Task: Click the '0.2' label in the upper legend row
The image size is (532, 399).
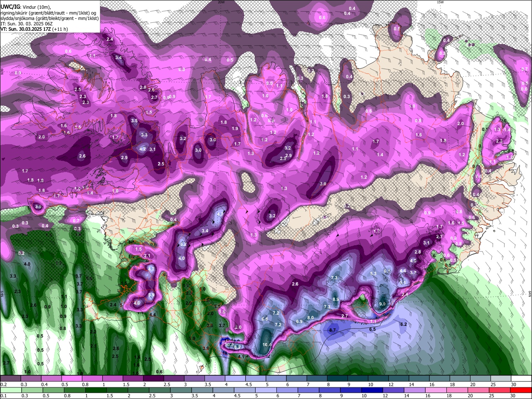Action: tap(3, 384)
